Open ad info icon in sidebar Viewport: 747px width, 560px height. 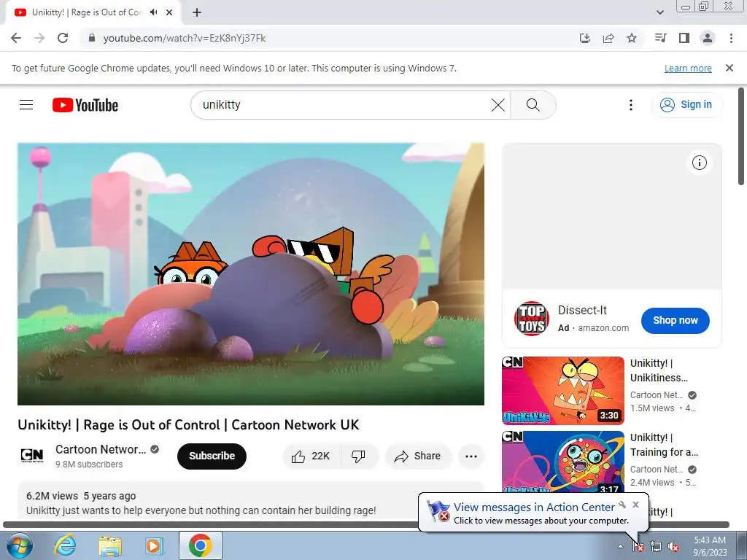[x=700, y=163]
